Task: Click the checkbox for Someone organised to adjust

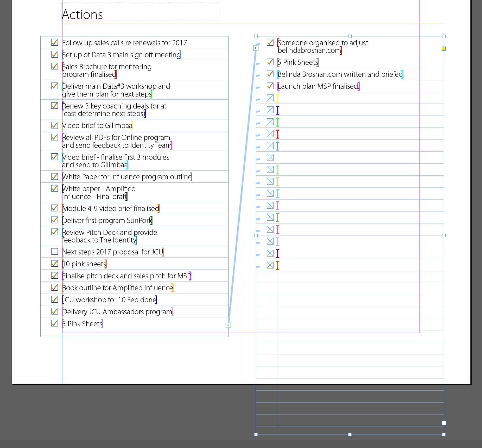Action: click(x=270, y=42)
